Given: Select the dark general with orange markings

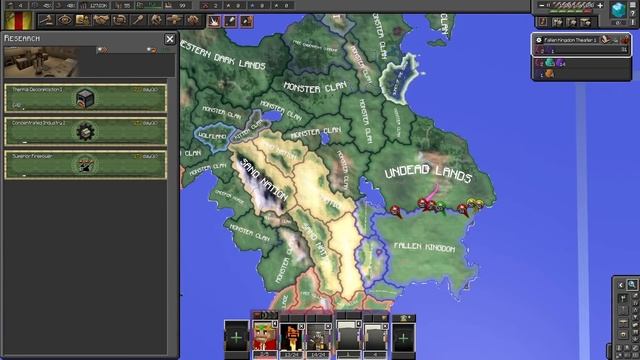Looking at the screenshot, I should [291, 337].
